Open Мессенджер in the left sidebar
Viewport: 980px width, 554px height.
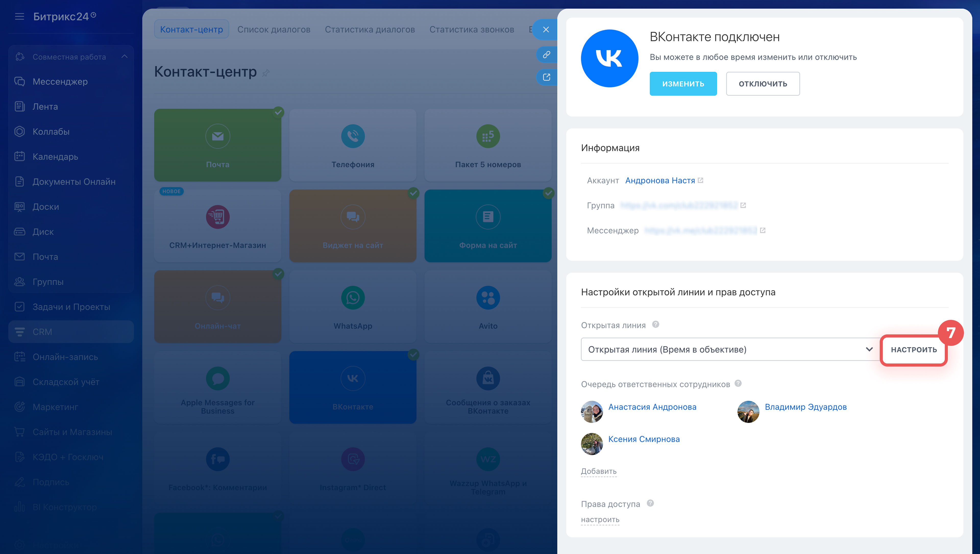tap(60, 81)
